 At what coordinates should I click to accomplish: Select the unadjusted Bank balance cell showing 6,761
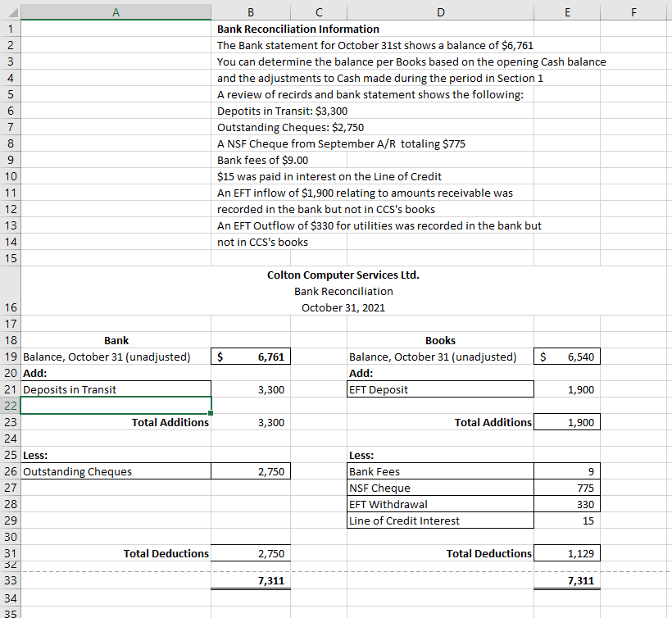pos(251,357)
